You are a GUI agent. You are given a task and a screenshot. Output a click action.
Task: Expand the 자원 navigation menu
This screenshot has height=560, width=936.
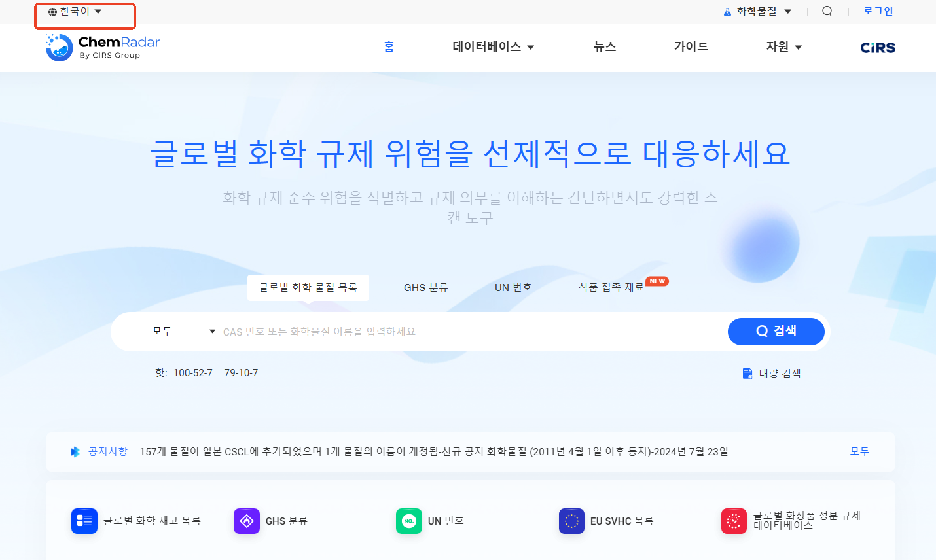click(783, 47)
